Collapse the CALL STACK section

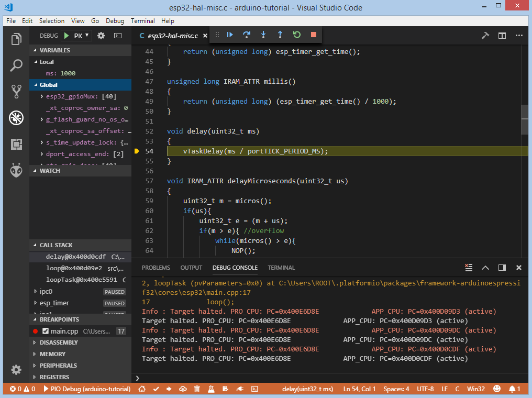tap(81, 245)
